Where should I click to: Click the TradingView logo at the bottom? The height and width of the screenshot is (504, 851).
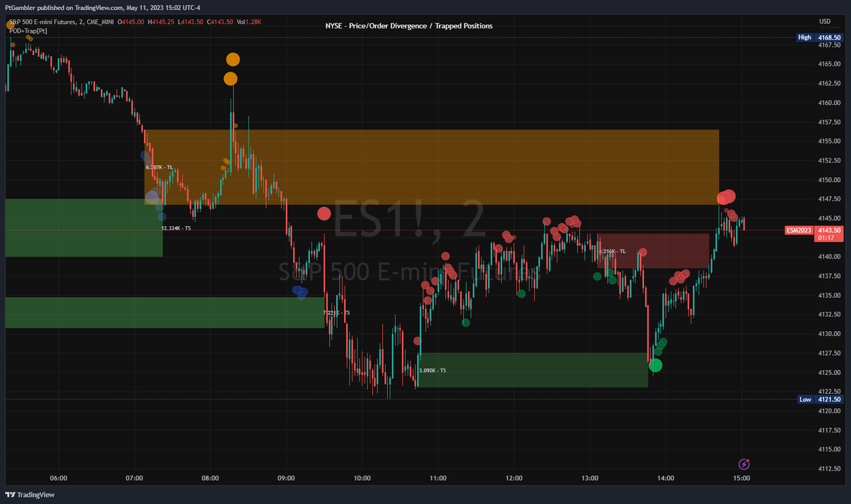click(x=30, y=495)
